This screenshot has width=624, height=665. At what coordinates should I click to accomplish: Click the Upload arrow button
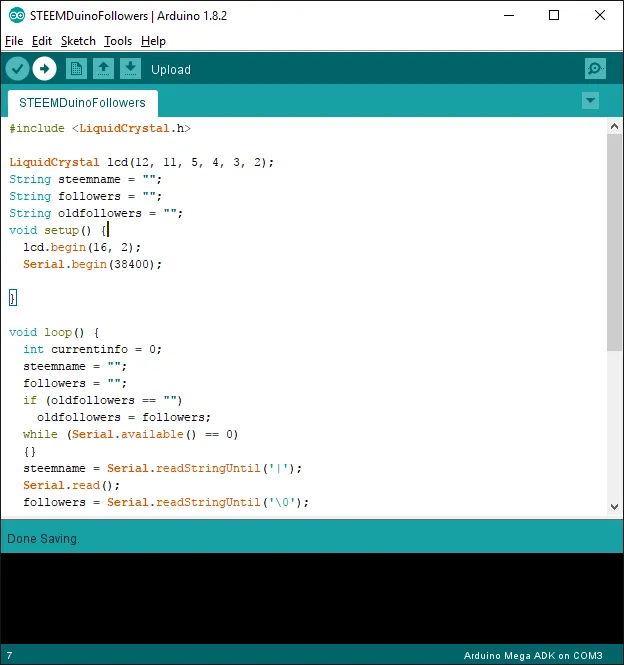(x=45, y=69)
